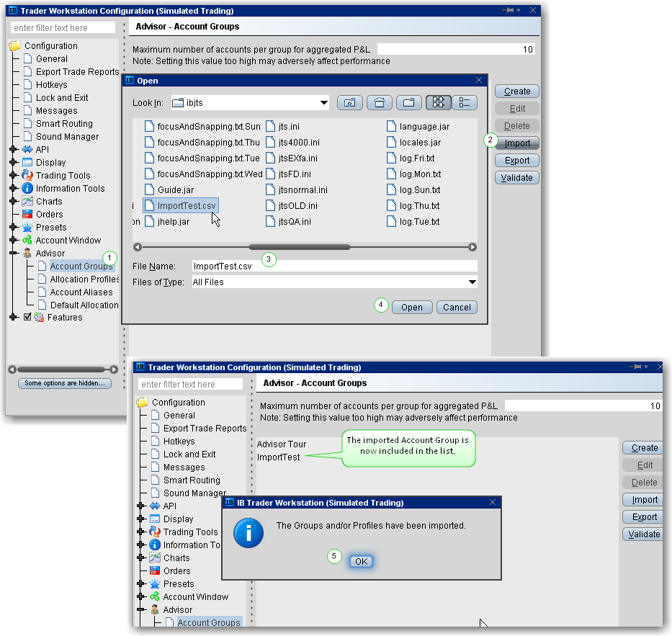Screen dimensions: 672x636
Task: Expand the API node in rear config window
Action: pos(13,150)
